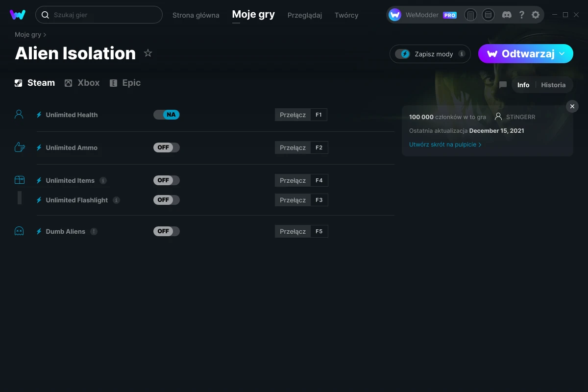Viewport: 588px width, 392px height.
Task: Click lightning icon beside Dumb Aliens
Action: pos(39,231)
